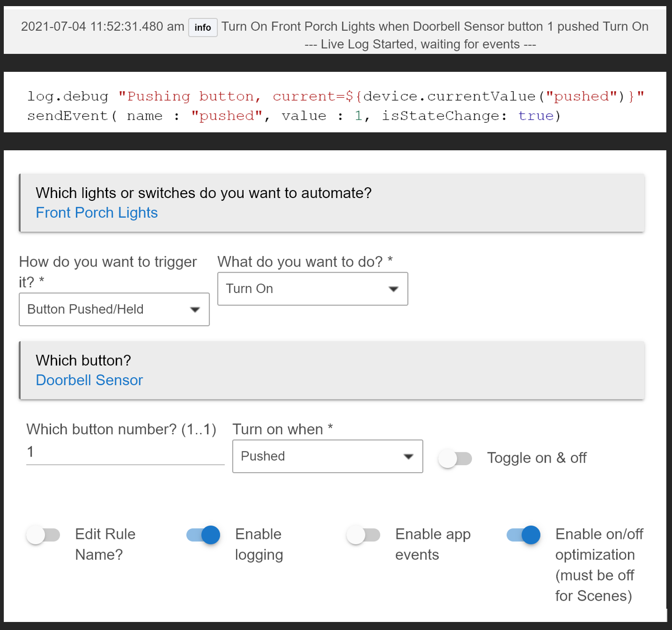Click the 'Which button?' selection panel

pos(332,371)
